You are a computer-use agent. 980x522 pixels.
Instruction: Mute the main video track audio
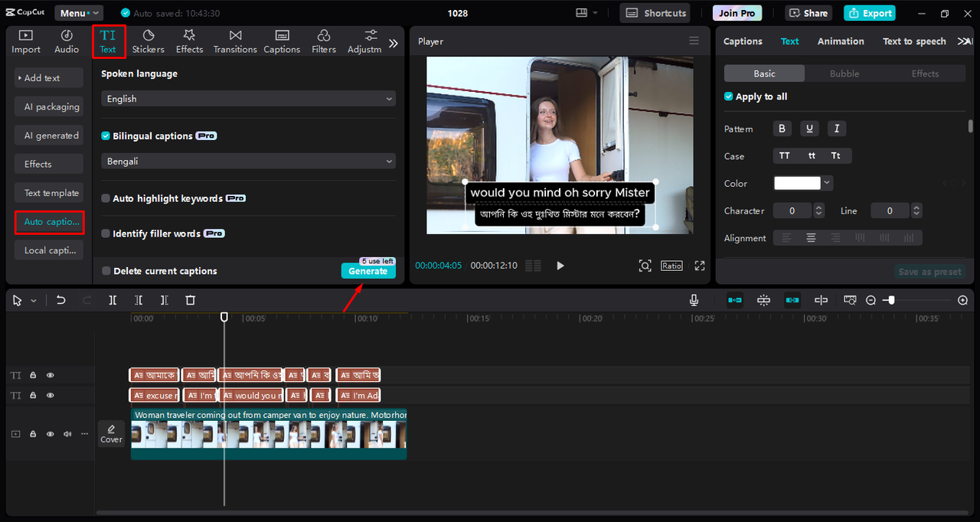(x=67, y=434)
